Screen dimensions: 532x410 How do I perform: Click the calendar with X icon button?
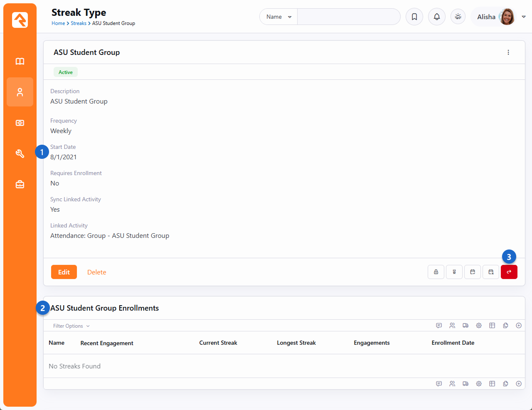[491, 272]
